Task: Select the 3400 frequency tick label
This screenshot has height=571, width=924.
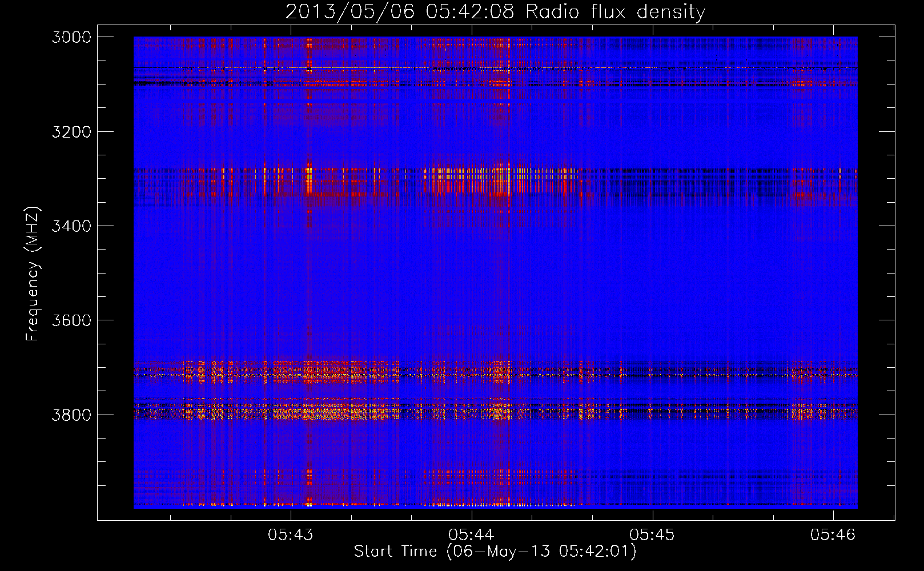Action: click(71, 226)
